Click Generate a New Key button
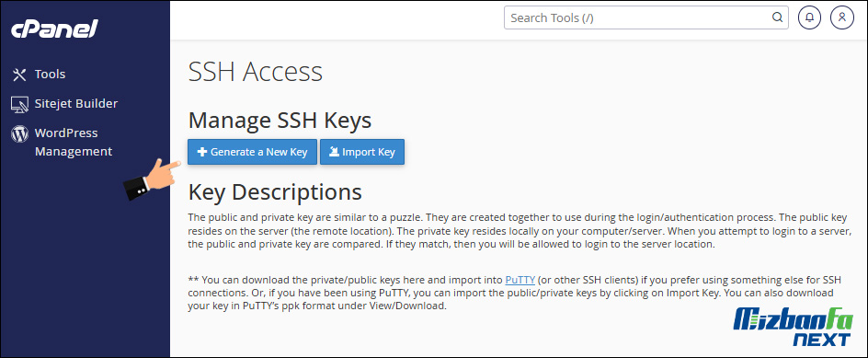The height and width of the screenshot is (358, 868). tap(253, 152)
